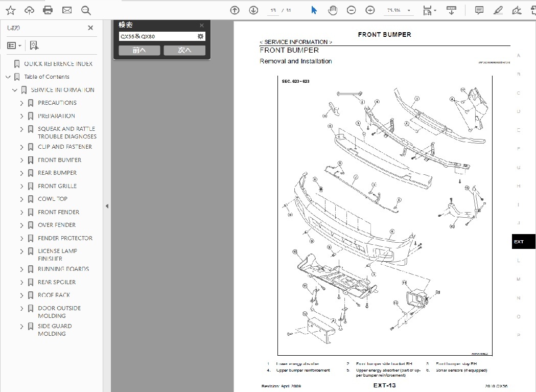Image resolution: width=536 pixels, height=392 pixels.
Task: Zoom out with the minus icon
Action: (x=351, y=10)
